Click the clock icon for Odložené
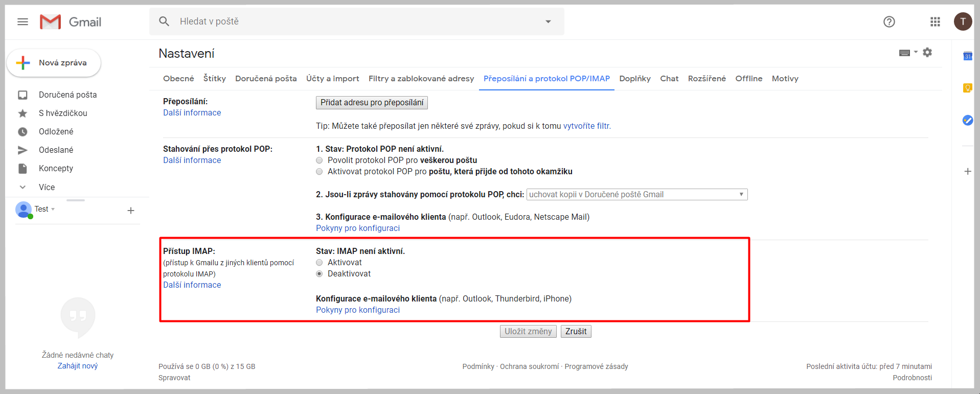 22,132
